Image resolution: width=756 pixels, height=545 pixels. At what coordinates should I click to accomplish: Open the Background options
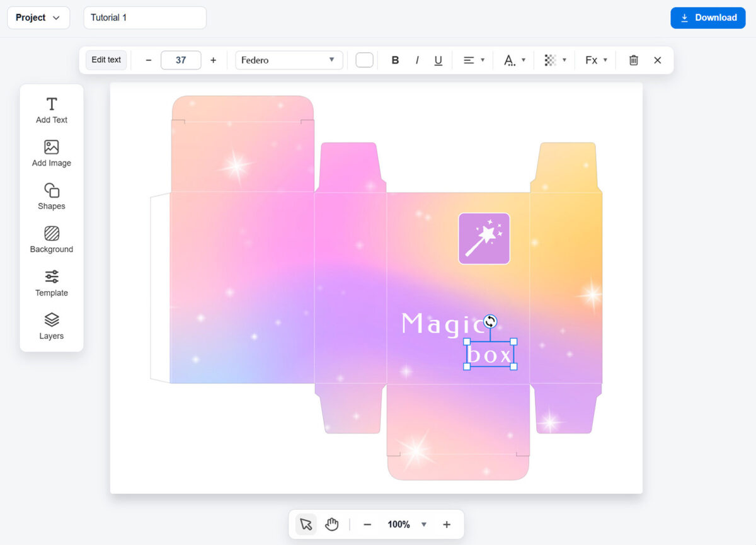[52, 240]
